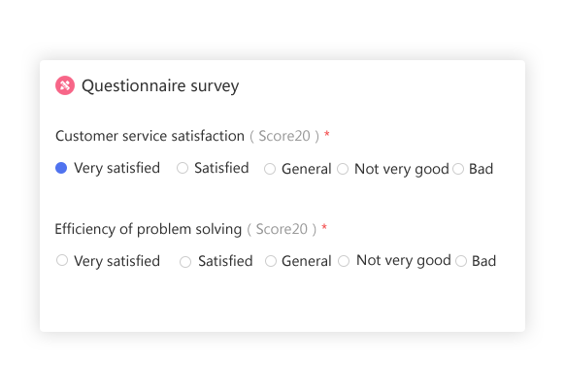Mark Not very good radio for customer service
The image size is (565, 392).
coord(343,169)
